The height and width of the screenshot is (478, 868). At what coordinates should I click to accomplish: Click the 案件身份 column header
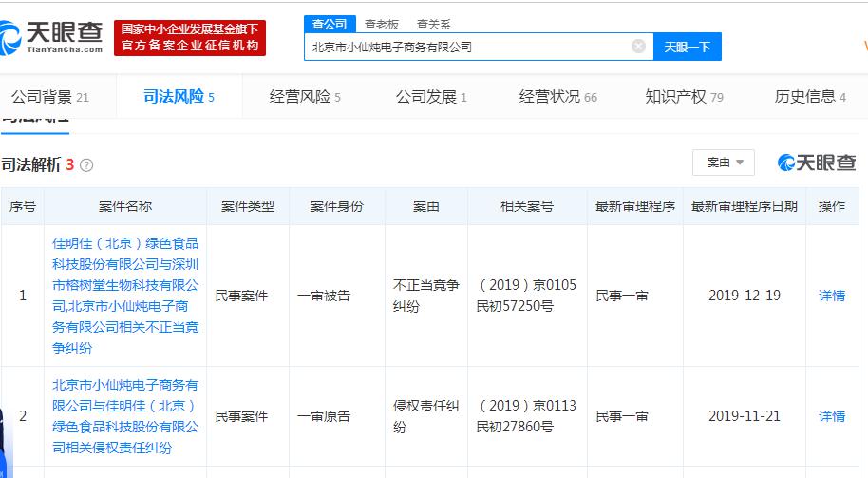[x=336, y=206]
